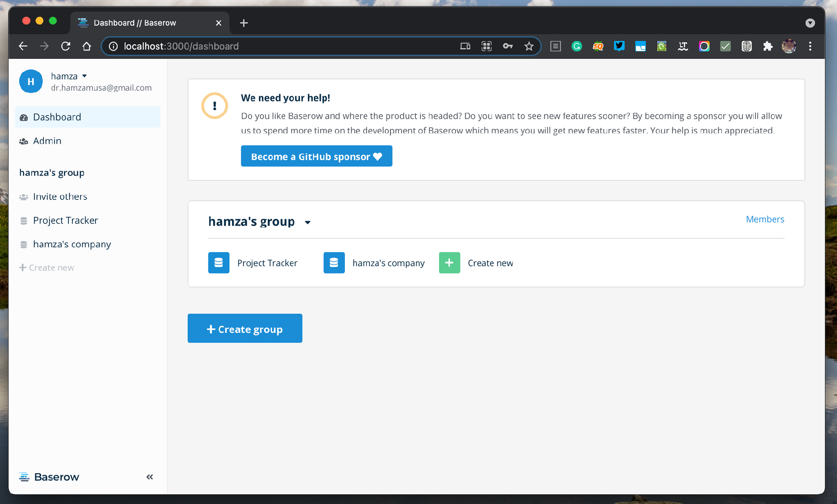This screenshot has height=504, width=837.
Task: Click the Create group button
Action: [245, 328]
